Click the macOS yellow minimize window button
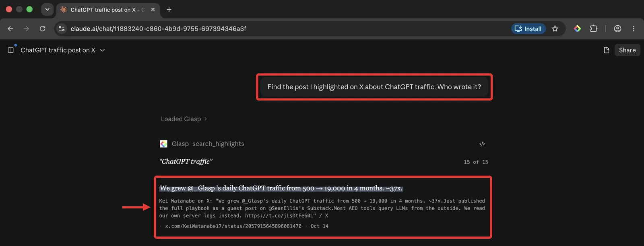 point(19,9)
